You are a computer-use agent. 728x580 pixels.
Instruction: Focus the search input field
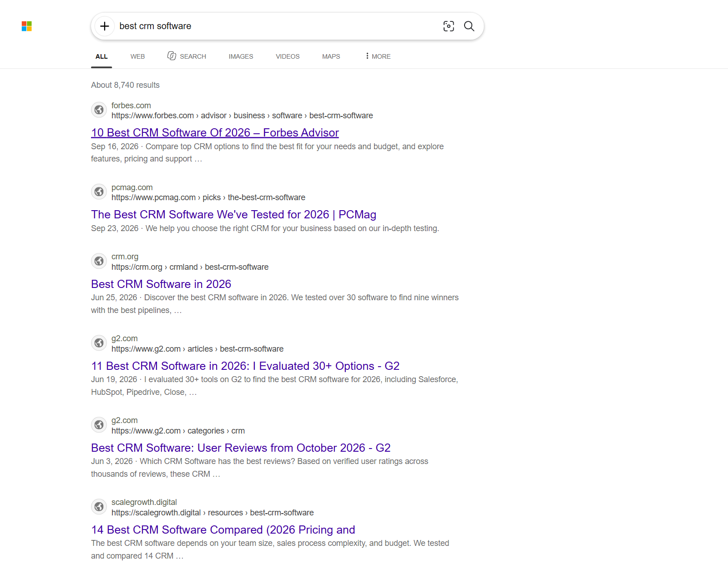[276, 26]
